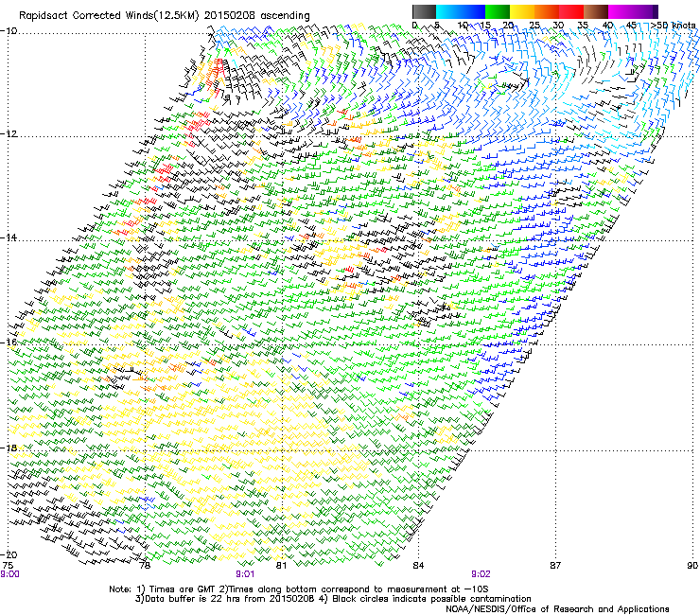Click the blue 10-15 knots legend segment
Image resolution: width=700 pixels, height=615 pixels.
tap(473, 11)
